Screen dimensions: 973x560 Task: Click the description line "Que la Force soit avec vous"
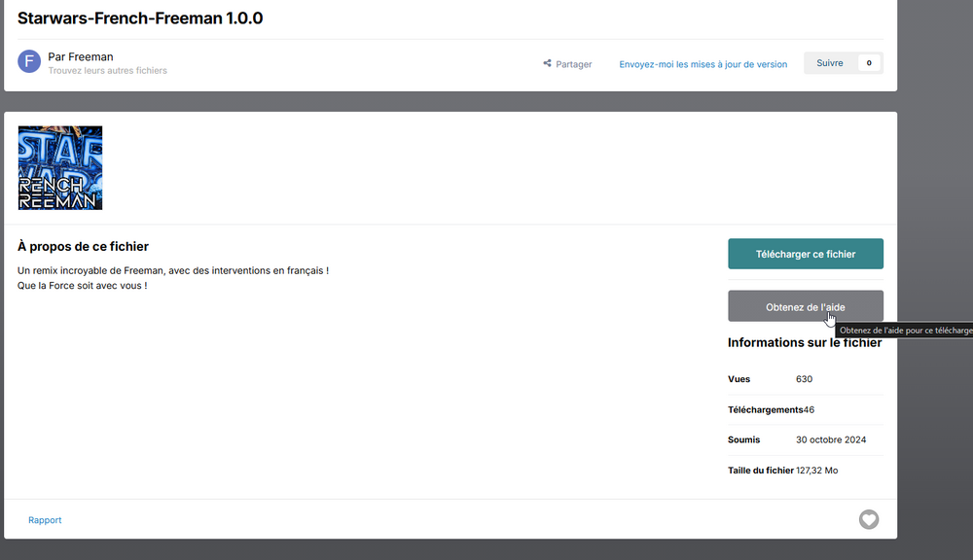82,286
